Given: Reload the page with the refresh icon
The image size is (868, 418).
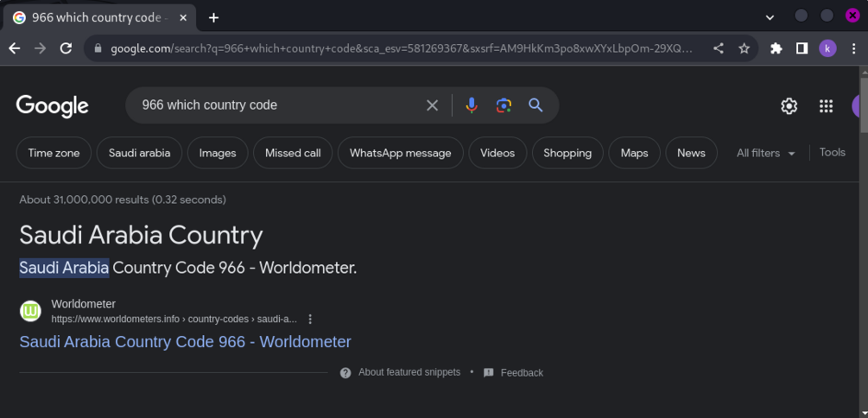Looking at the screenshot, I should (66, 48).
